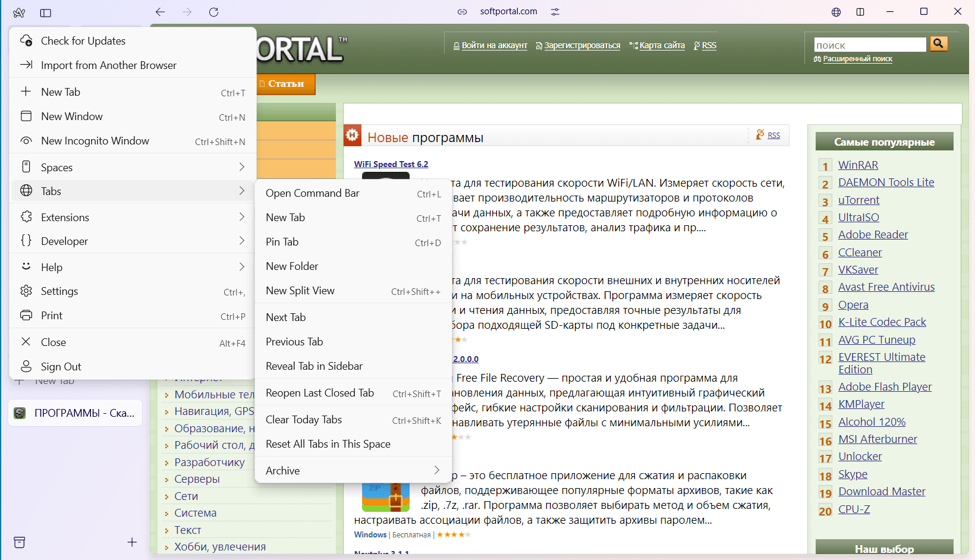
Task: Click the softportal.com address bar
Action: click(508, 11)
